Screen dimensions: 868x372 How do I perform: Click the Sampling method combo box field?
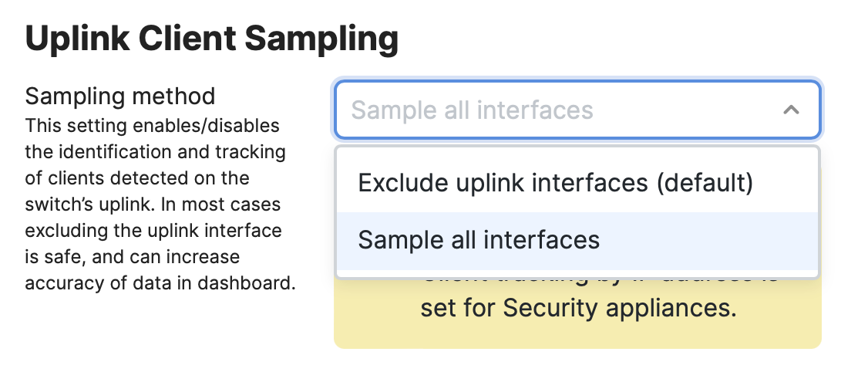[x=577, y=110]
